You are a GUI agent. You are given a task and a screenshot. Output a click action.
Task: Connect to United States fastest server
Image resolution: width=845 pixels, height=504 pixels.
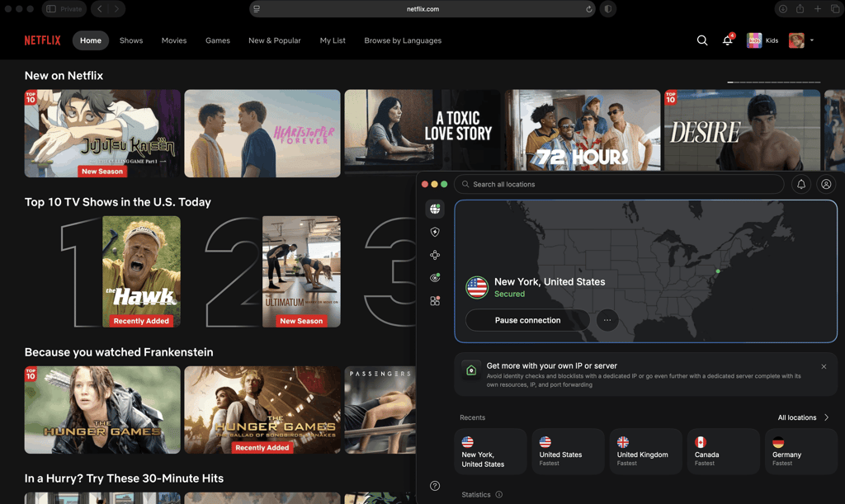(568, 451)
